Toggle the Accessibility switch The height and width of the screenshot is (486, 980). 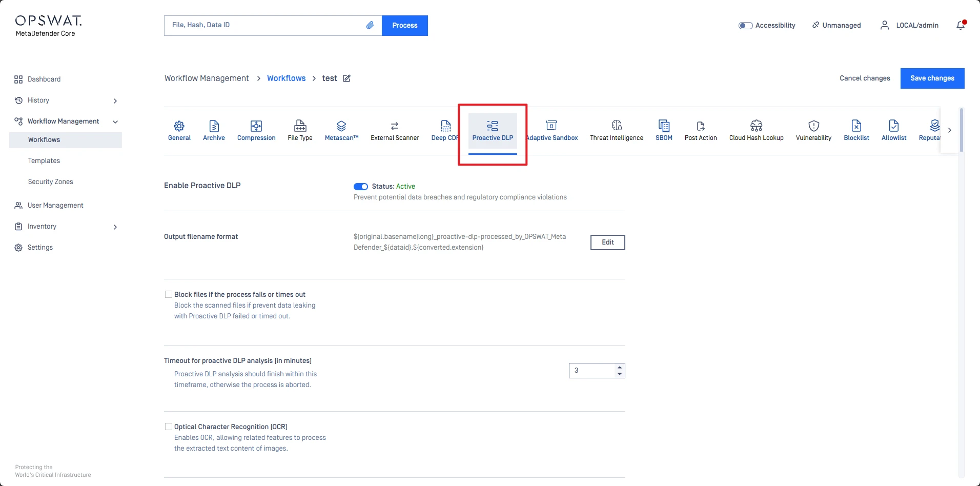pos(745,26)
